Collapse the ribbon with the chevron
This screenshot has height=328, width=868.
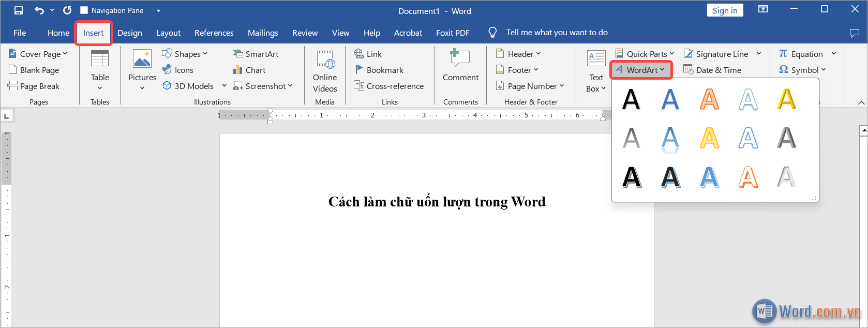click(861, 102)
